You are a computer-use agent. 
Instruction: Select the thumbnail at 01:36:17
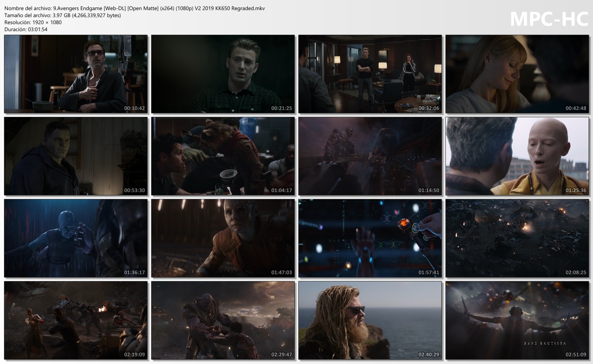point(76,238)
